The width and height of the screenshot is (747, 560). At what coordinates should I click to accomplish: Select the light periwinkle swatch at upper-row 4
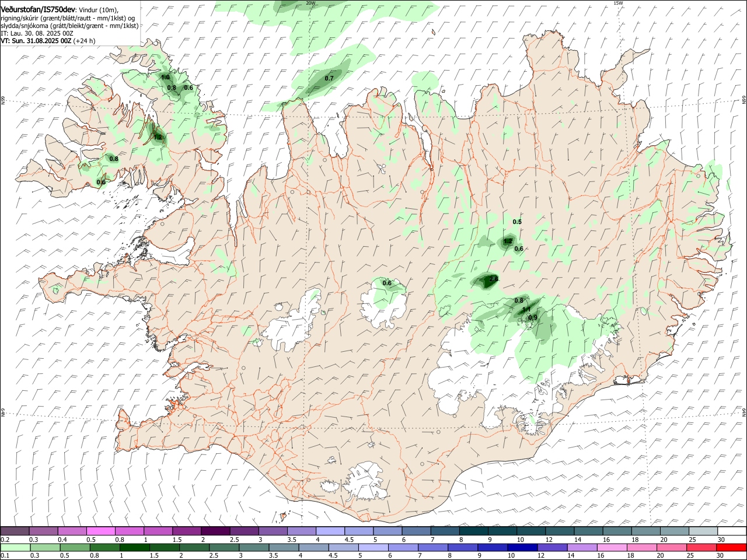click(330, 531)
